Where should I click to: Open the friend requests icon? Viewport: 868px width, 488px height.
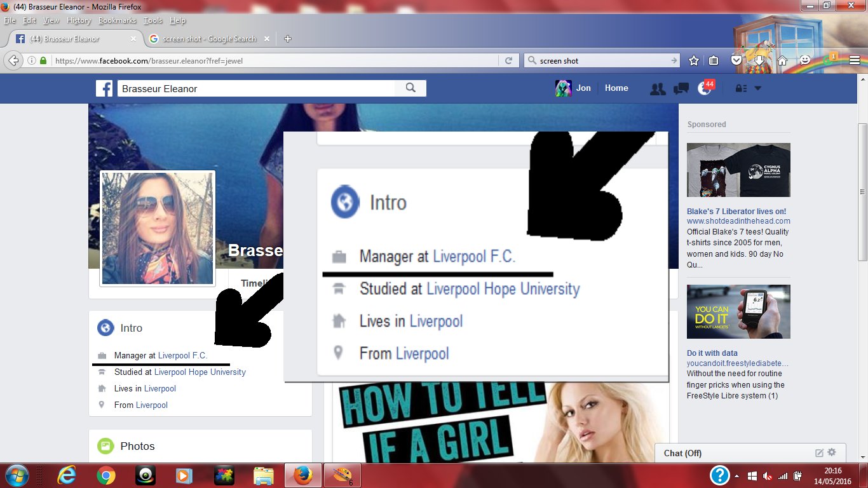tap(658, 88)
